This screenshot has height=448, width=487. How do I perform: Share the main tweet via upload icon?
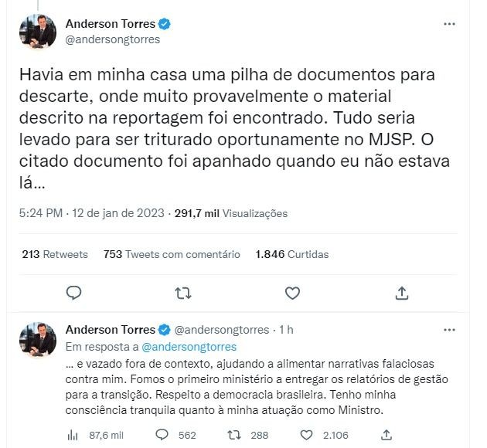click(402, 293)
